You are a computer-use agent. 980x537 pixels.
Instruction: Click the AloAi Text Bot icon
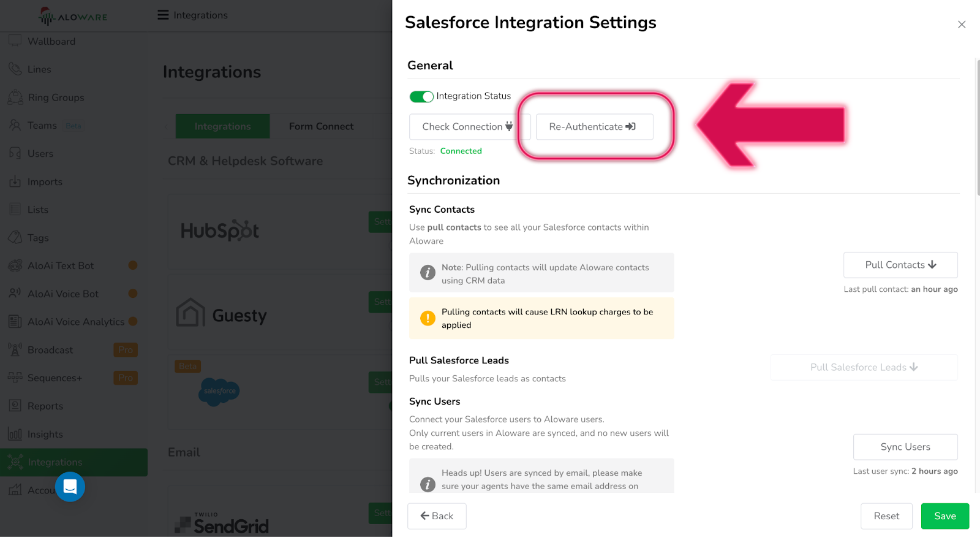tap(15, 265)
